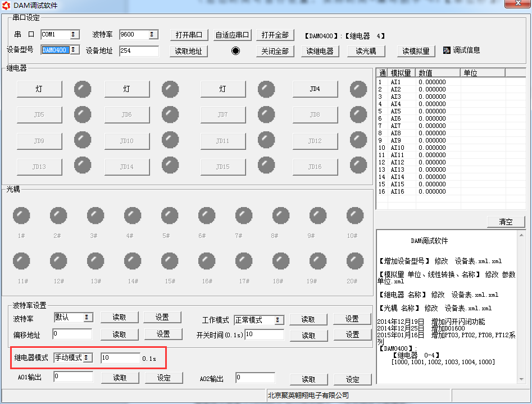Open the 调试信息 debug info icon
The width and height of the screenshot is (532, 404).
447,50
